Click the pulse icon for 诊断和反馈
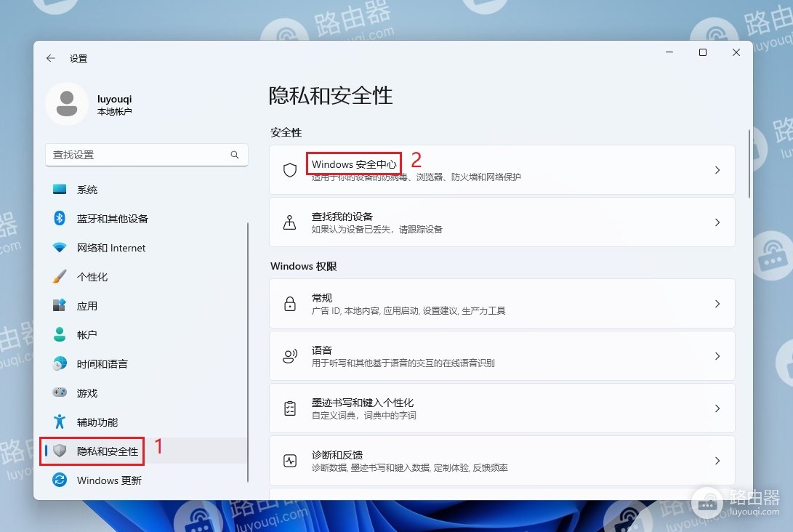This screenshot has width=793, height=532. point(290,461)
